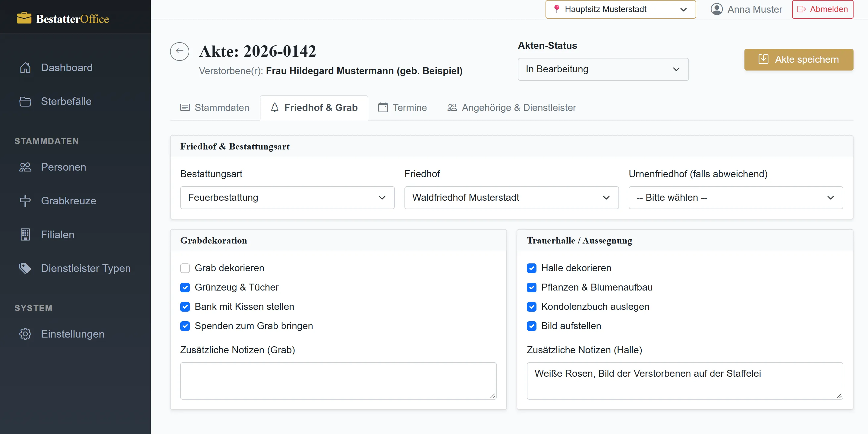Click the save icon in Akte speichern

point(763,59)
